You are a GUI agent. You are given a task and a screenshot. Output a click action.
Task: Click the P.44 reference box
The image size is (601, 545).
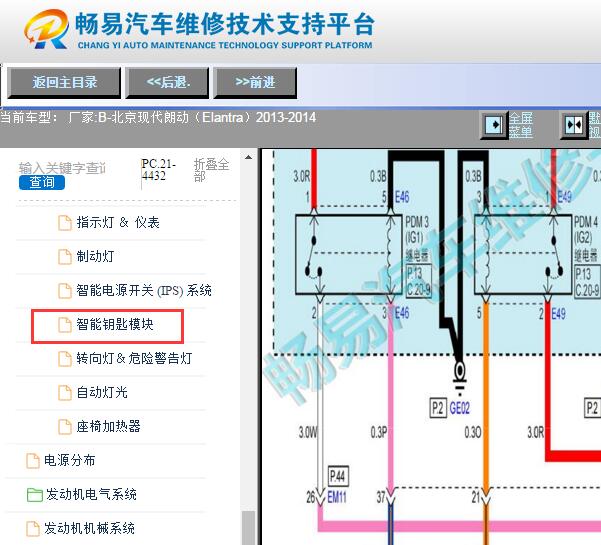click(338, 476)
